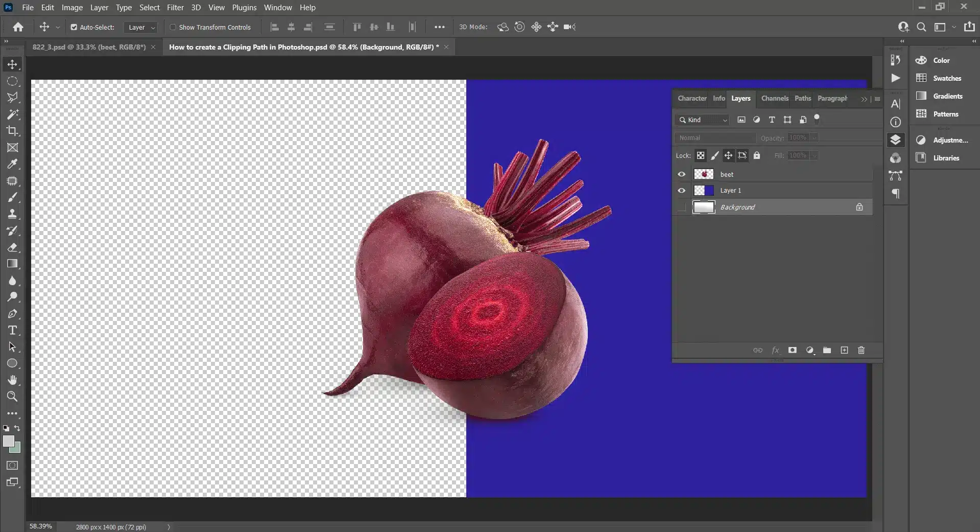Toggle lock position icon
Screen dimensions: 980x532
click(x=728, y=155)
